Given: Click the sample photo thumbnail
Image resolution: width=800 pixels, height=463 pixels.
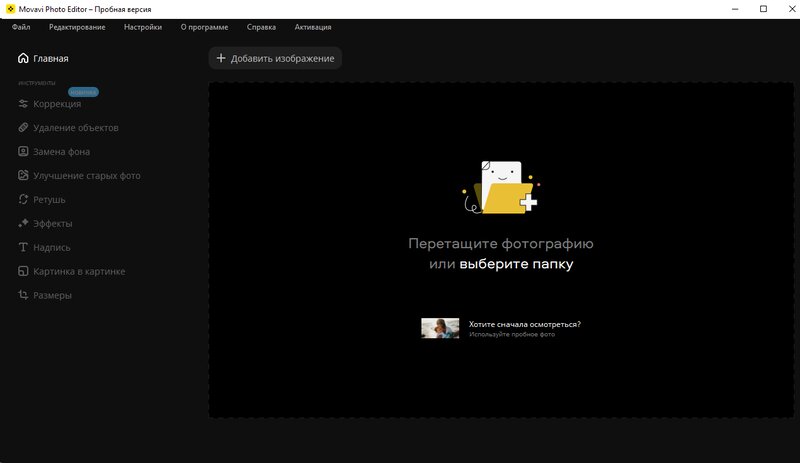Looking at the screenshot, I should click(x=440, y=328).
